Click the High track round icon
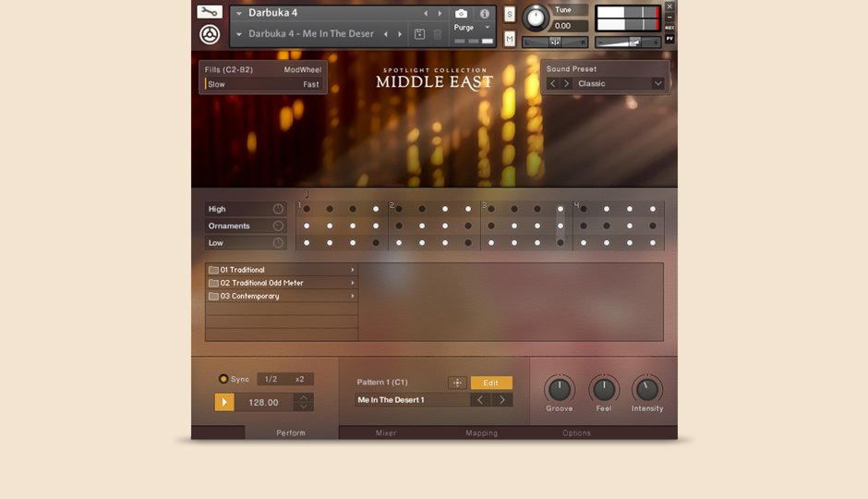 pos(278,209)
